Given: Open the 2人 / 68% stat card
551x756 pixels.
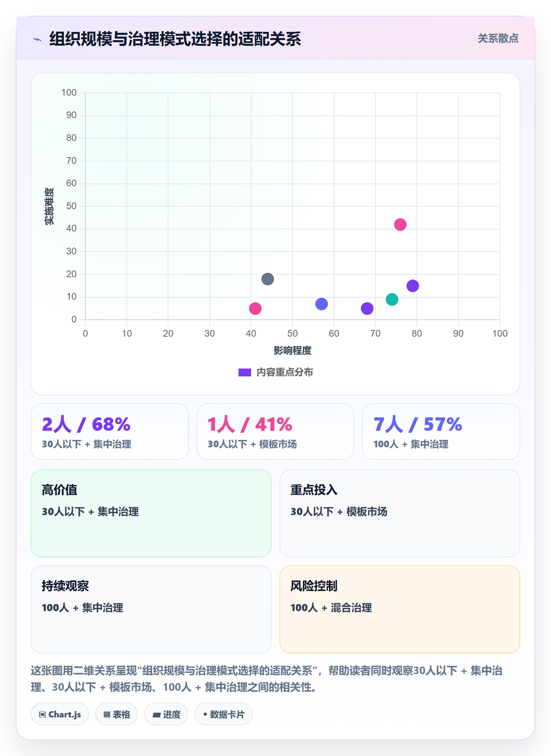Looking at the screenshot, I should click(x=110, y=432).
